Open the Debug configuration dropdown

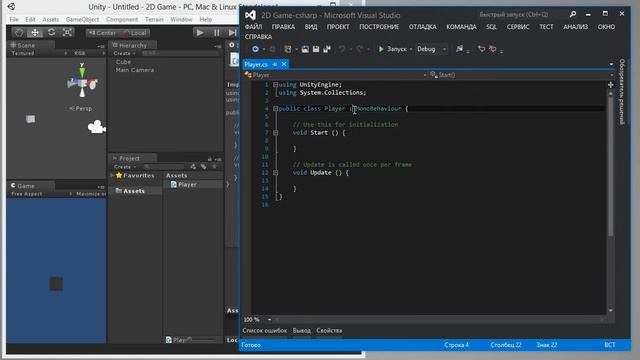tap(431, 49)
